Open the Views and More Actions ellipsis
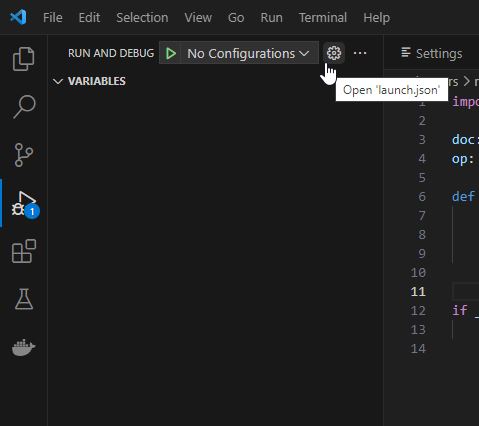Screen dimensions: 479x426 click(360, 53)
